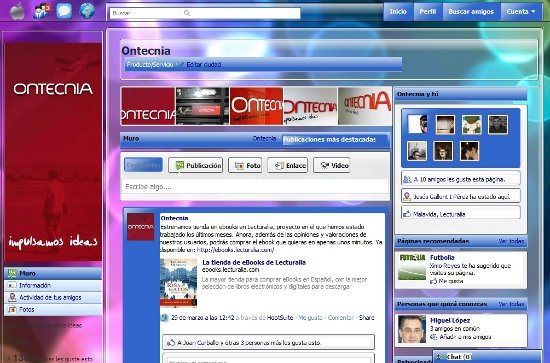Click the Escribe algo text field

tap(255, 187)
